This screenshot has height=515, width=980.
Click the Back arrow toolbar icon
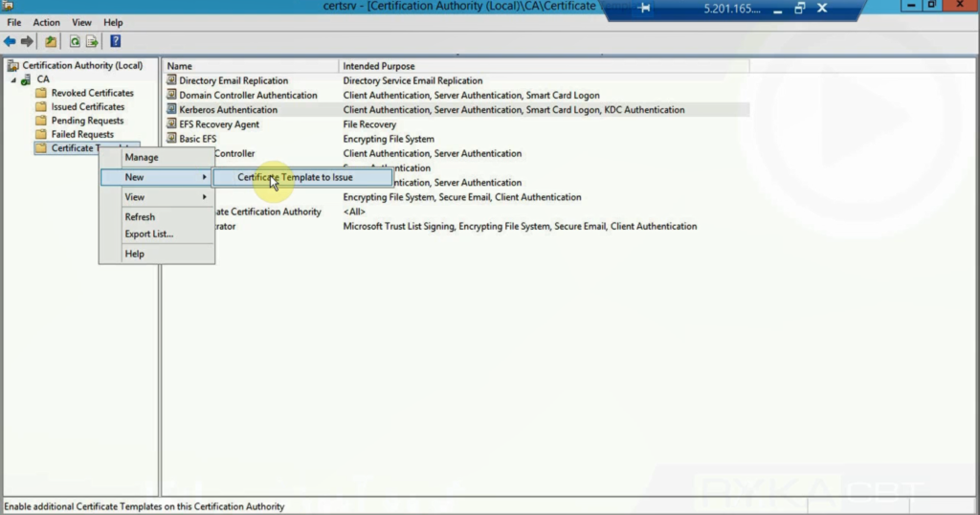(x=10, y=42)
